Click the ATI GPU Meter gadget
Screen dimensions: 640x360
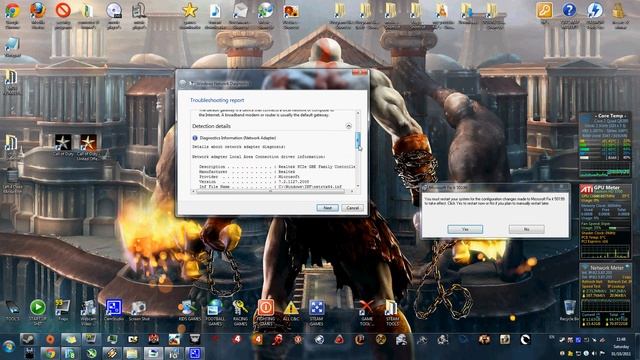(x=605, y=222)
